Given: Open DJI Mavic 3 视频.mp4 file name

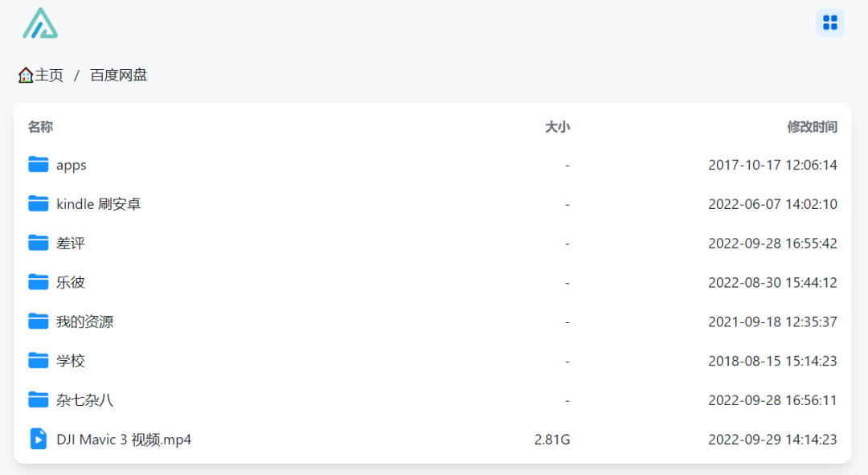Looking at the screenshot, I should point(124,440).
